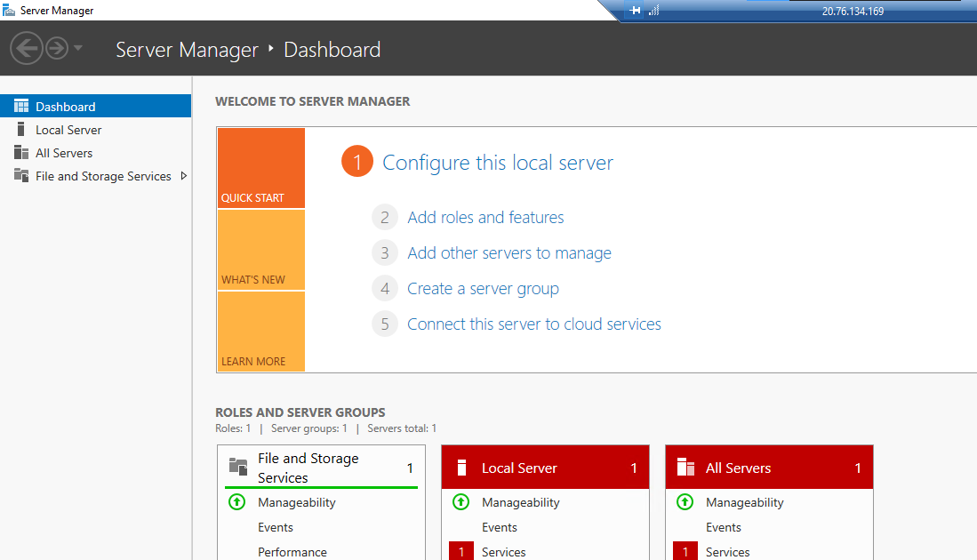The width and height of the screenshot is (977, 560).
Task: Click the Server groups: 1 summary text
Action: 309,428
